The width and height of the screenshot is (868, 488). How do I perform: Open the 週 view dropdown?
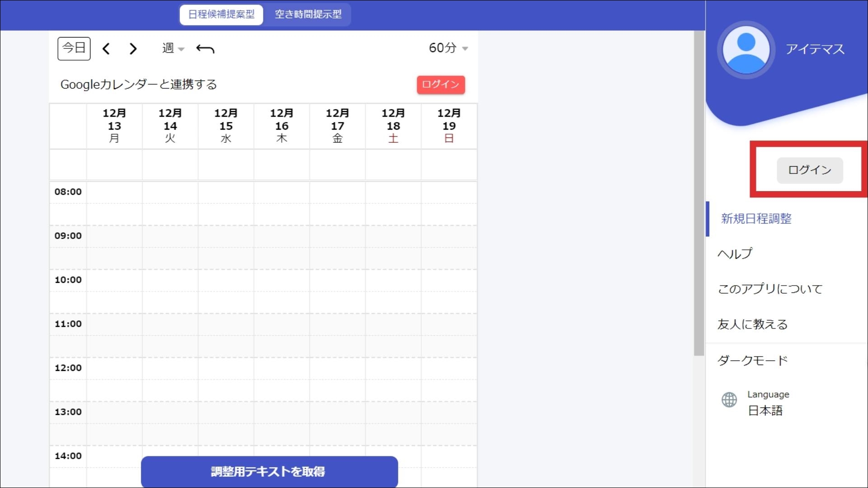coord(173,48)
